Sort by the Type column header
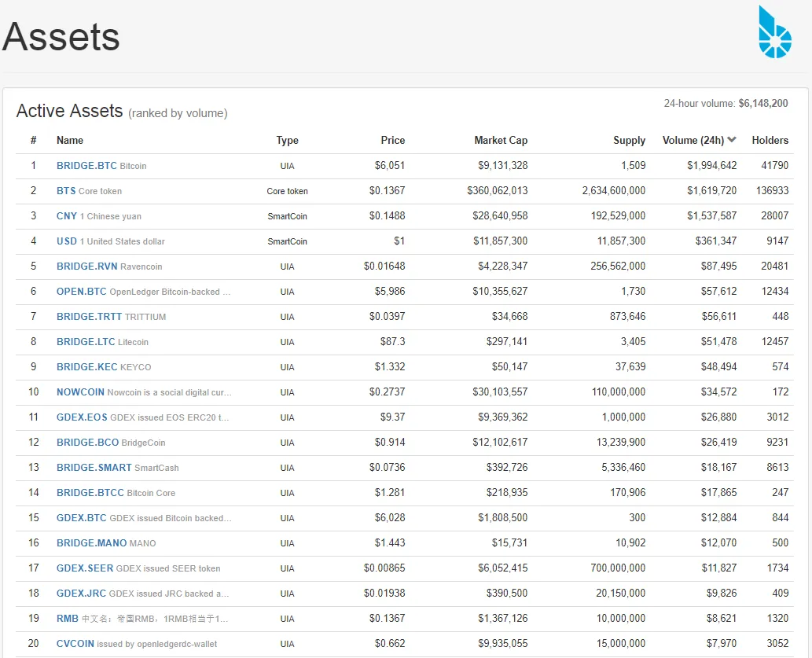The height and width of the screenshot is (658, 812). (288, 141)
